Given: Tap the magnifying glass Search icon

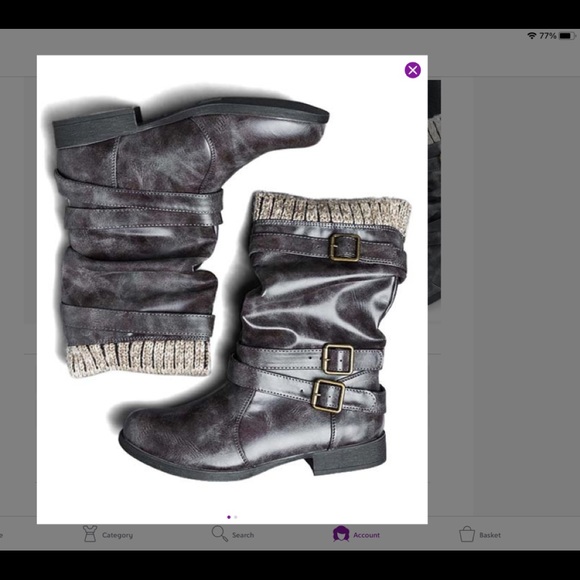Looking at the screenshot, I should 219,534.
